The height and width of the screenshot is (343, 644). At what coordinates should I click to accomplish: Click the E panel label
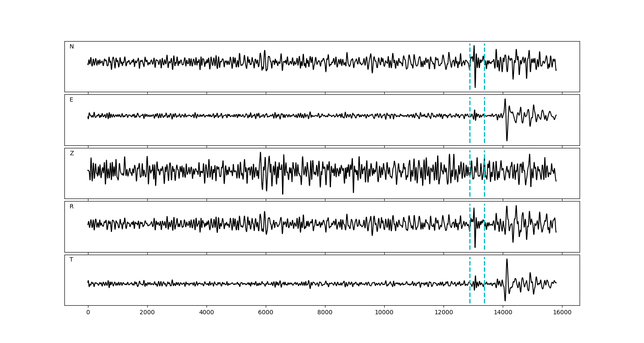point(71,100)
